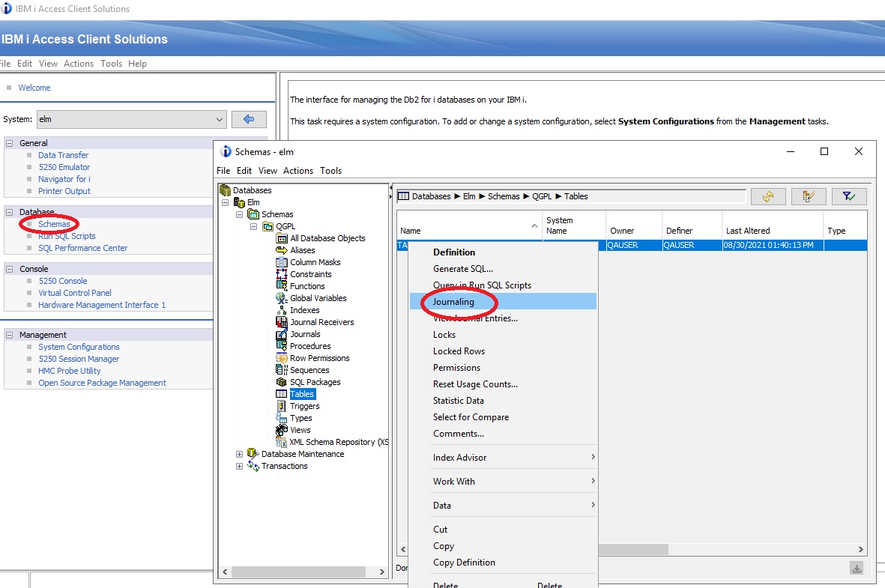This screenshot has height=588, width=885.
Task: Expand the Transactions tree node
Action: [240, 466]
